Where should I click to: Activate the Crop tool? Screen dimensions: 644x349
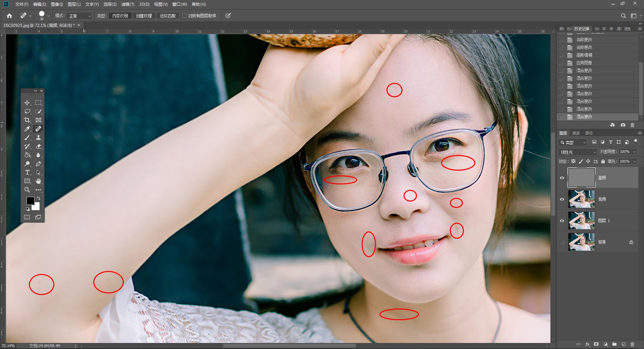click(27, 120)
